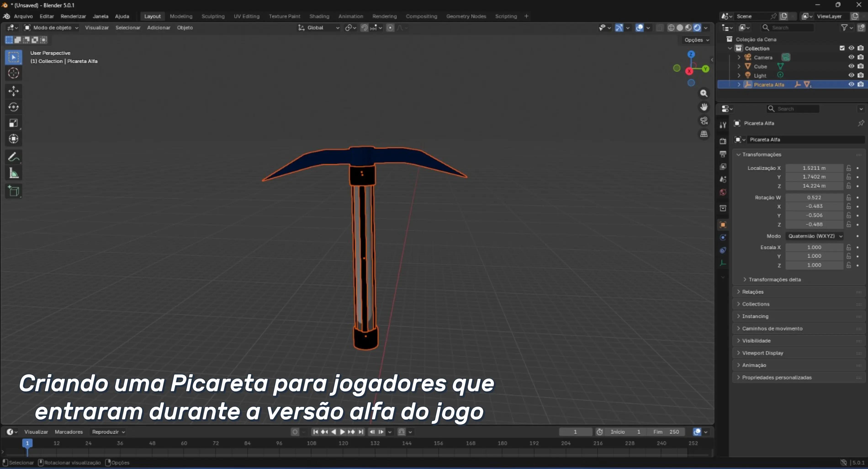Open the Output properties tab
Image resolution: width=868 pixels, height=469 pixels.
pos(723,154)
